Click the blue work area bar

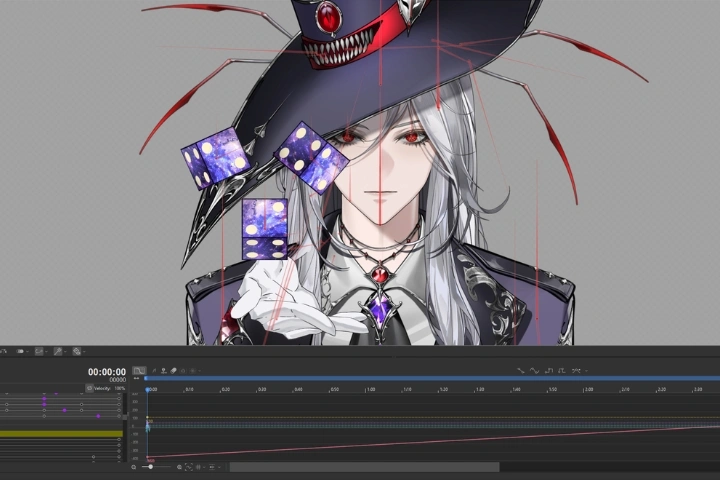[432, 378]
